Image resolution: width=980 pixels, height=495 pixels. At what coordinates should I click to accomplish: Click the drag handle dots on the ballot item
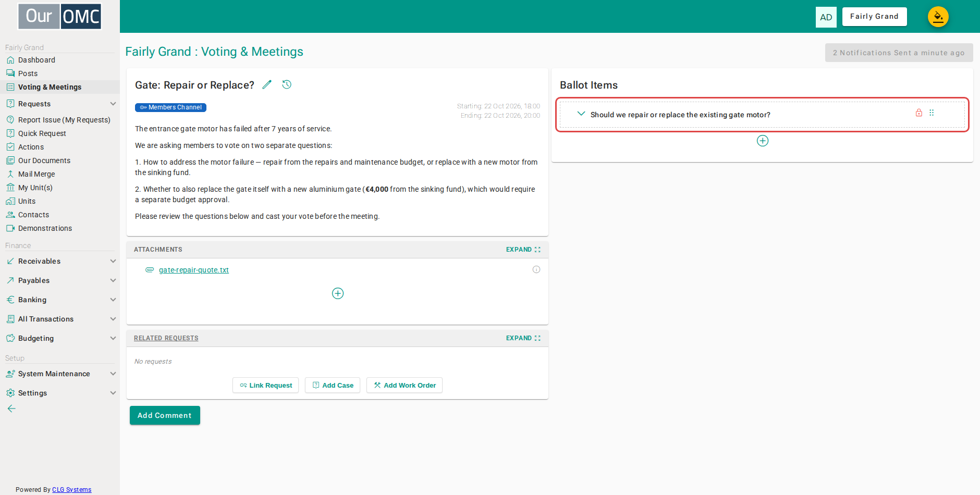[x=932, y=113]
